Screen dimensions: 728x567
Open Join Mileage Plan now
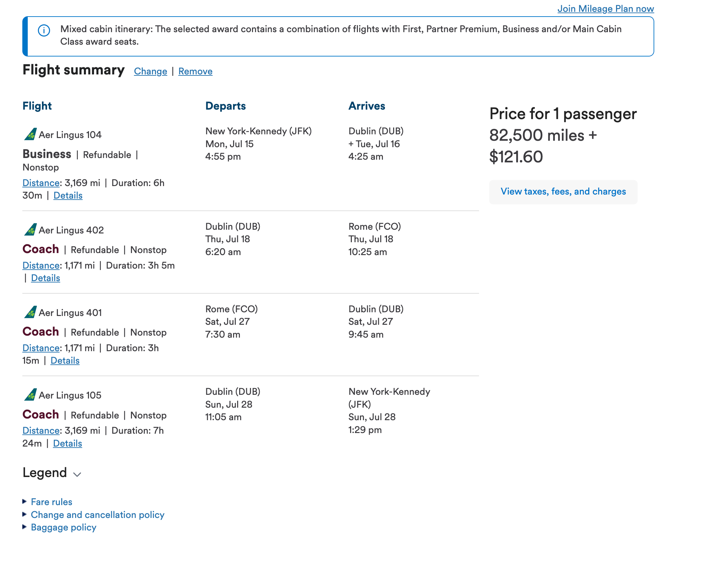(605, 8)
